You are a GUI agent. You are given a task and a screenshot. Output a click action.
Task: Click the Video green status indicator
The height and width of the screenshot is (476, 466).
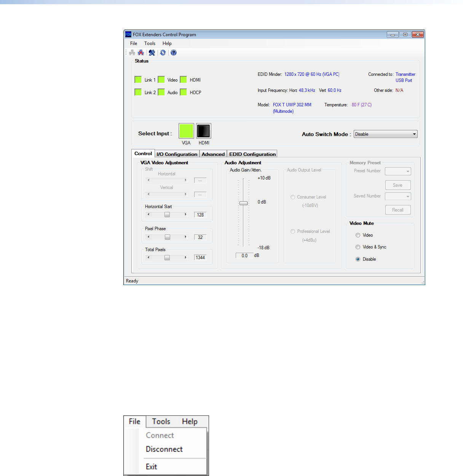coord(161,80)
